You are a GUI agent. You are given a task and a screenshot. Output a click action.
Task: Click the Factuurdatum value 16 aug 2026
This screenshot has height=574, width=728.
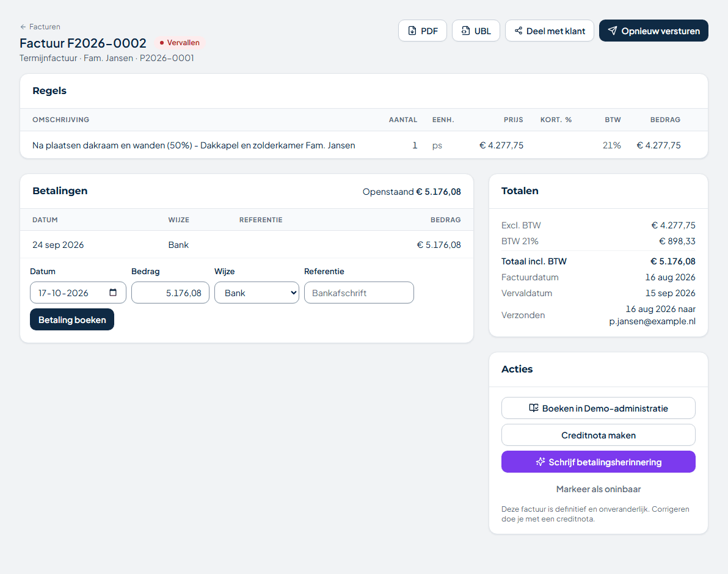tap(671, 277)
